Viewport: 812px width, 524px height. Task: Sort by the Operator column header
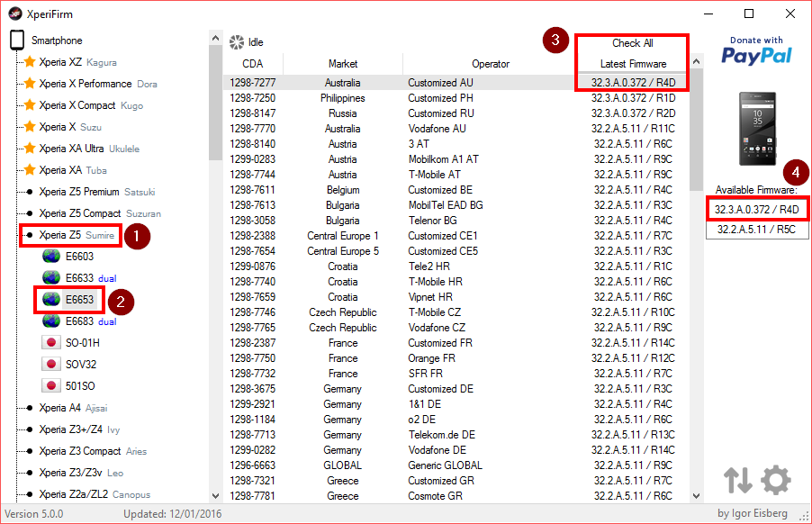click(x=491, y=64)
